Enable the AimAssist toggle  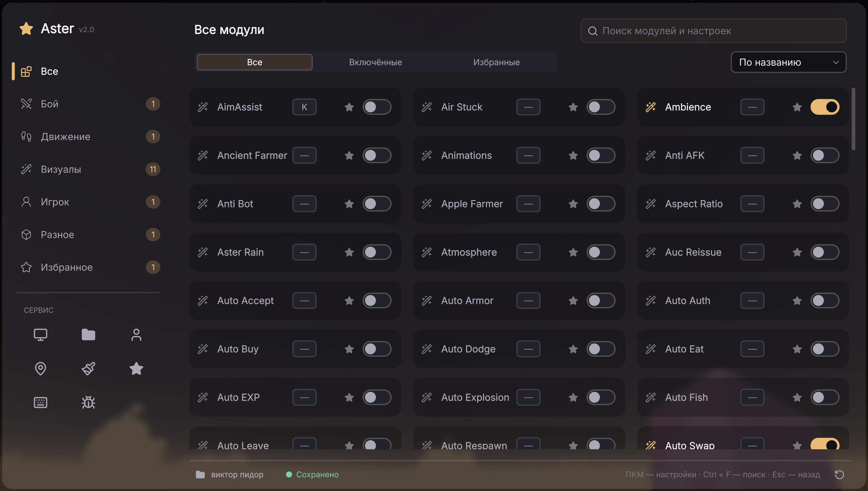point(377,107)
